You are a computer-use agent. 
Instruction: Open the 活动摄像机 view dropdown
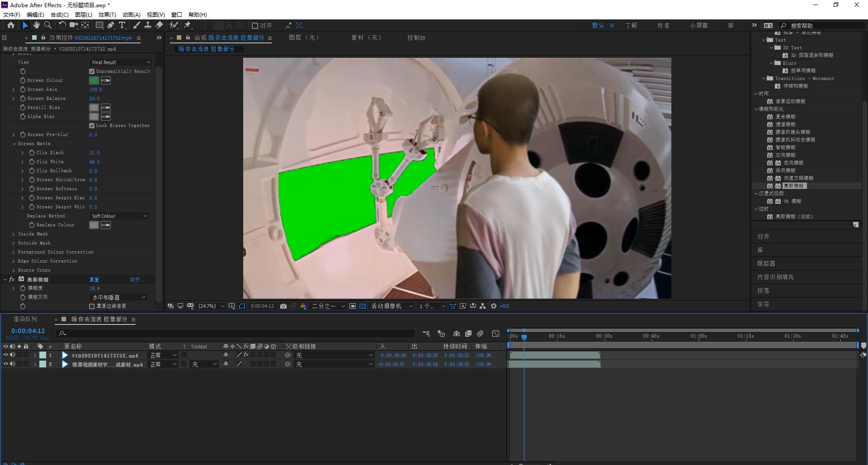tap(392, 306)
